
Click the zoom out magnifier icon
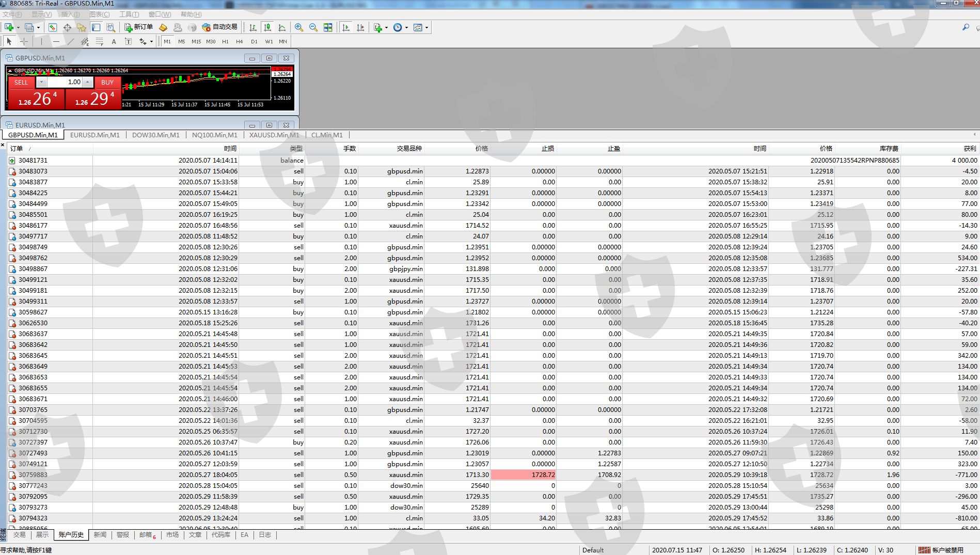click(x=313, y=27)
